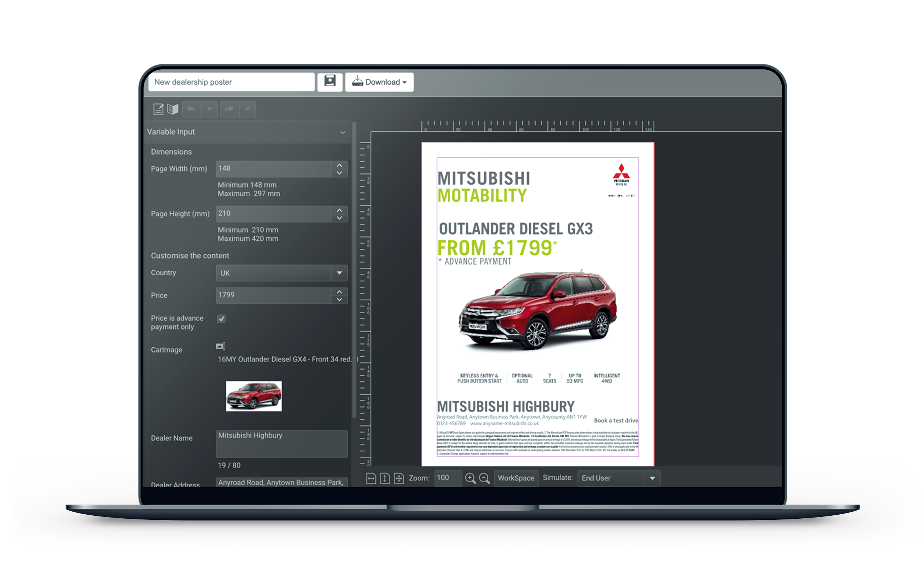Open the Download dropdown button

[379, 82]
